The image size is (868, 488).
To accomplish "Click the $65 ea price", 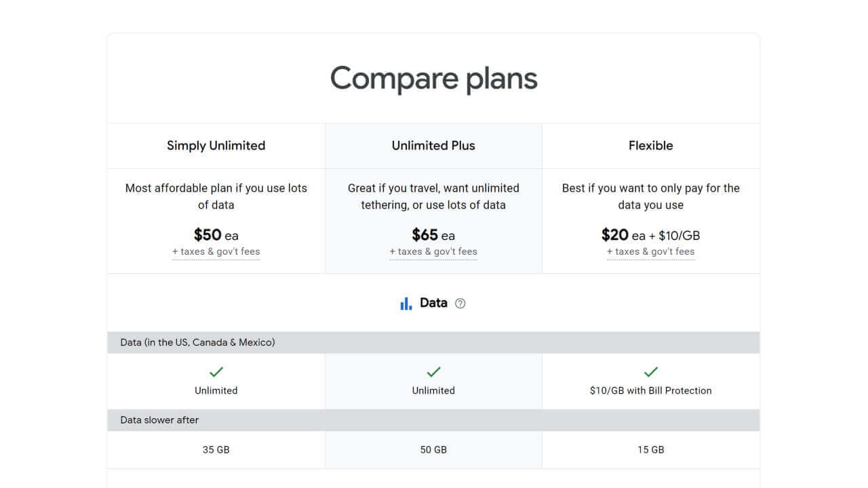I will (x=433, y=235).
